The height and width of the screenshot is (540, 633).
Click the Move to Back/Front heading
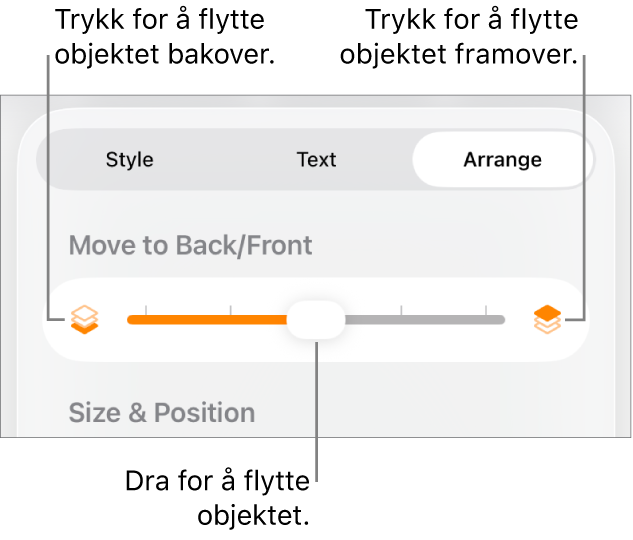pyautogui.click(x=190, y=245)
